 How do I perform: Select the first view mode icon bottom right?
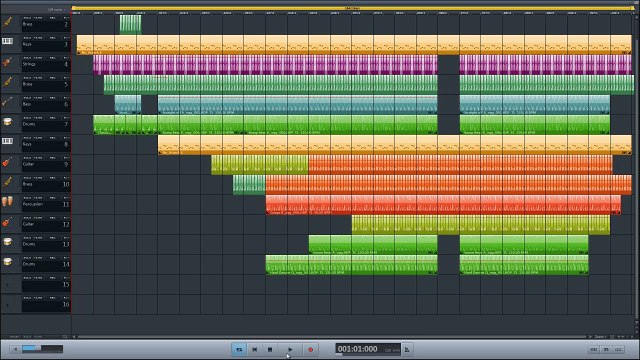593,349
